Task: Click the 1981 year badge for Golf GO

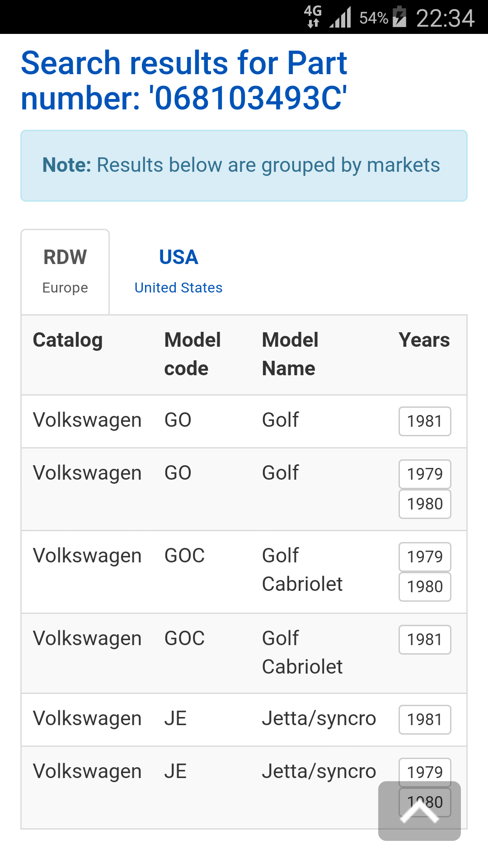Action: [424, 421]
